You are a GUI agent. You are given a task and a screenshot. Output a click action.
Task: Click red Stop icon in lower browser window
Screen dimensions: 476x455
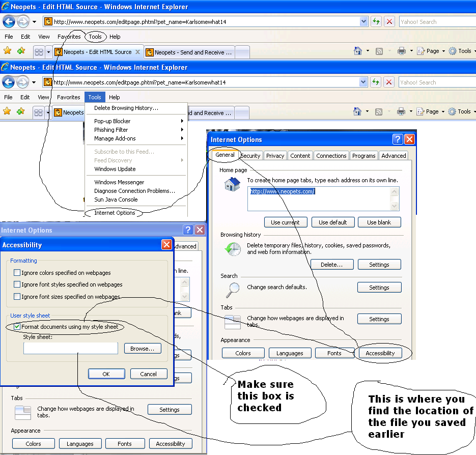389,82
